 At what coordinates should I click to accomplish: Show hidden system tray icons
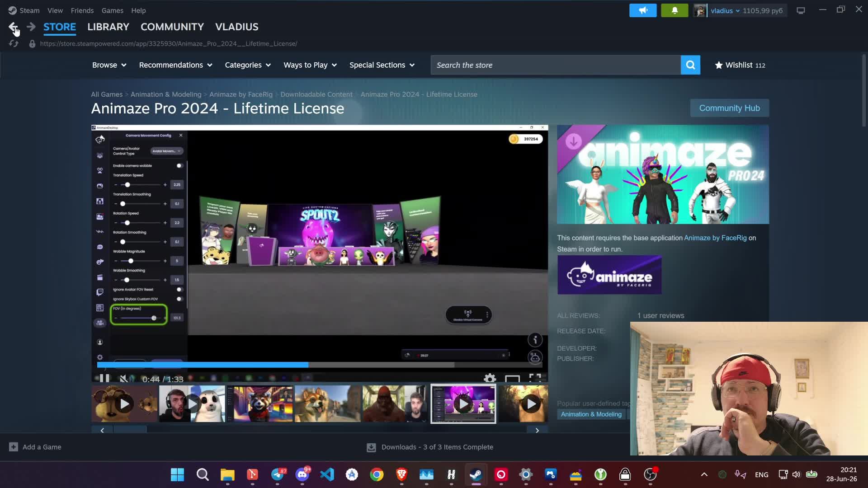[x=704, y=474]
